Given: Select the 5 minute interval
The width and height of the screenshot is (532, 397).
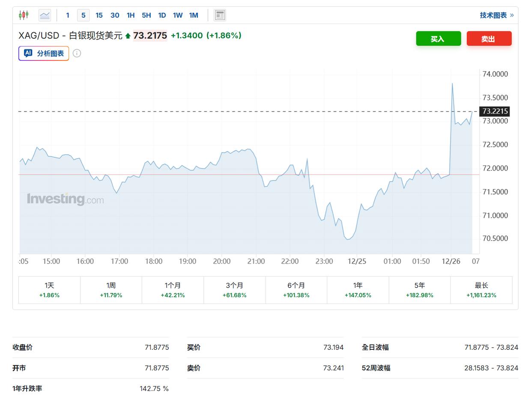Looking at the screenshot, I should [x=83, y=15].
